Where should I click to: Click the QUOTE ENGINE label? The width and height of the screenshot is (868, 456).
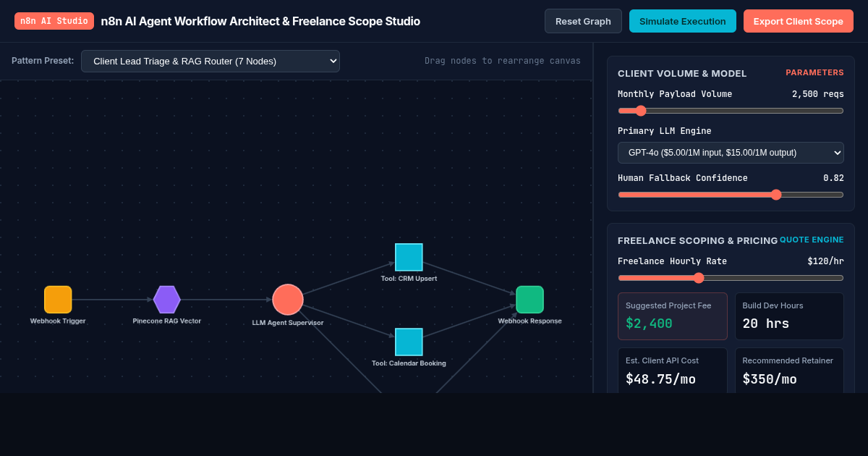point(812,240)
